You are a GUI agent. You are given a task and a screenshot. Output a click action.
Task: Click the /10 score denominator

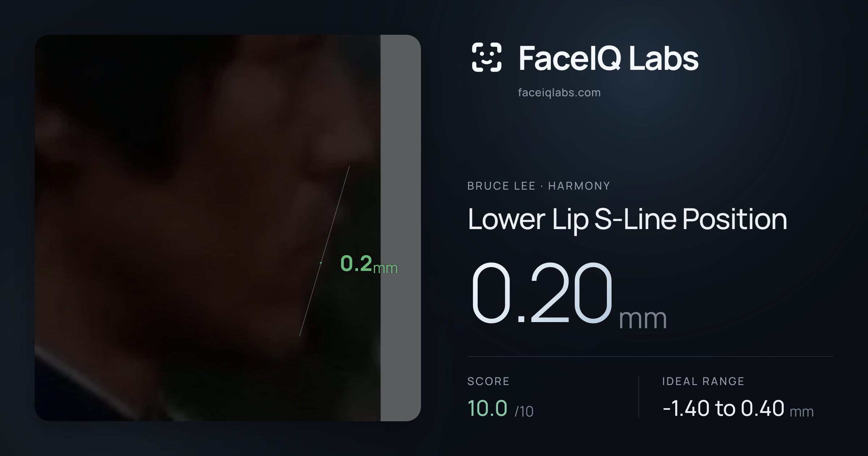(524, 411)
